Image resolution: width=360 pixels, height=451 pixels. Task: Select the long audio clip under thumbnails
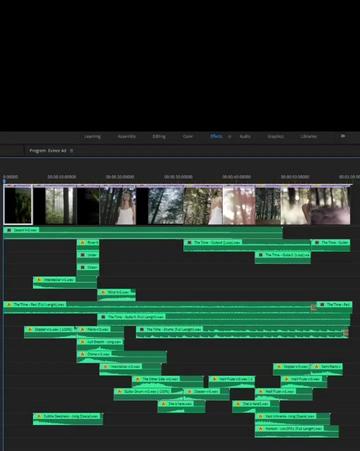pos(143,233)
